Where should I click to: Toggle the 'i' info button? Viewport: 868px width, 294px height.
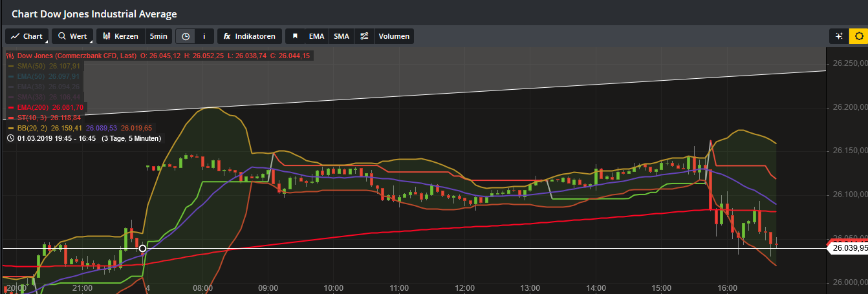pyautogui.click(x=204, y=36)
